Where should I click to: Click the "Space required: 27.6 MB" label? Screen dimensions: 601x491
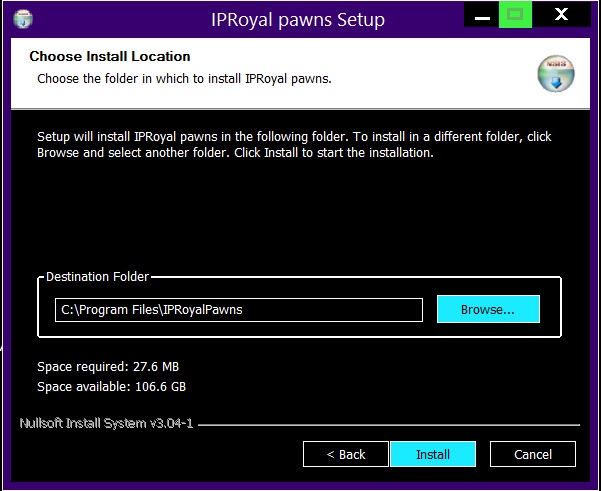point(108,367)
